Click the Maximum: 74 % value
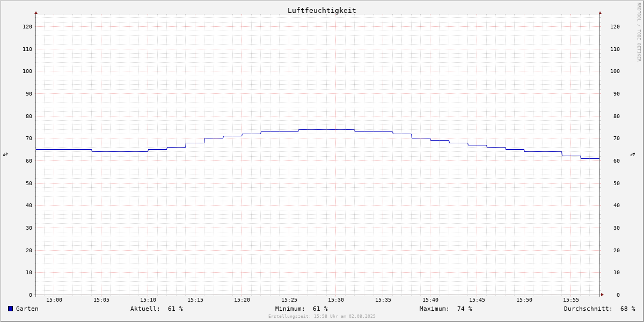The height and width of the screenshot is (322, 644). point(446,309)
